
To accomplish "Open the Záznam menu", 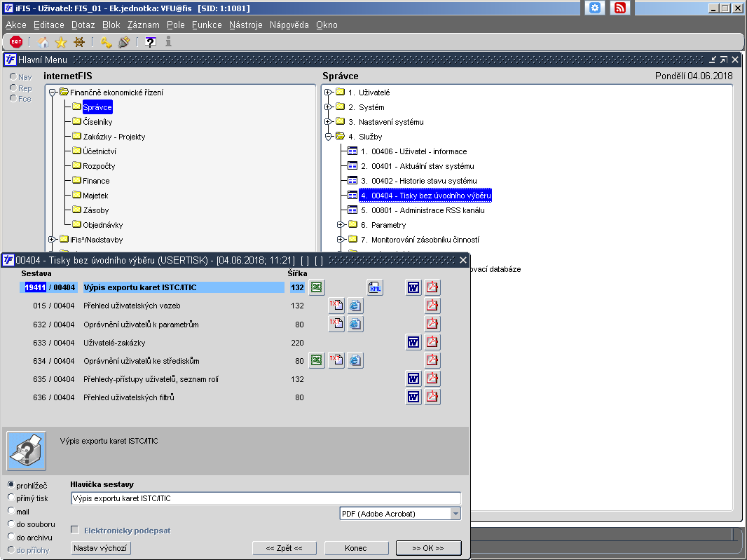I will click(144, 25).
